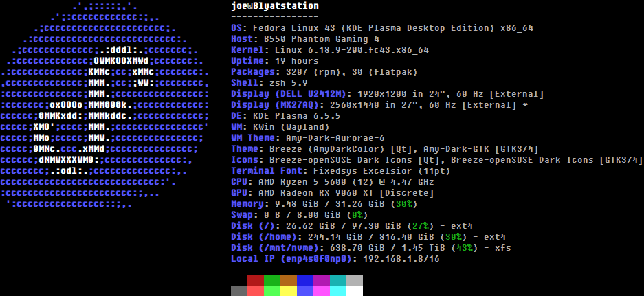Click 'Amy-Dark-GTK [GTK3/4]' theme text
This screenshot has width=644, height=296.
(x=480, y=149)
